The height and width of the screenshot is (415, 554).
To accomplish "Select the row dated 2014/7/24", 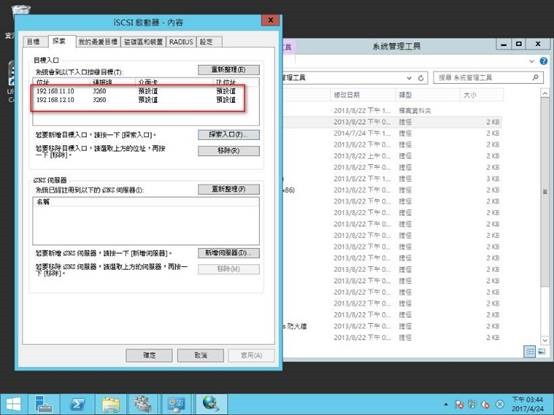I will (x=392, y=133).
